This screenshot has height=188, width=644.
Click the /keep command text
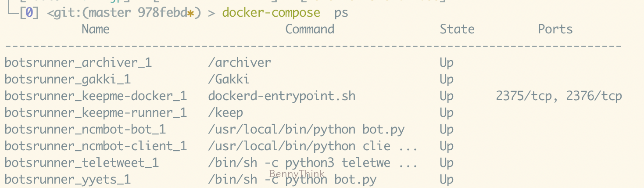pyautogui.click(x=225, y=113)
